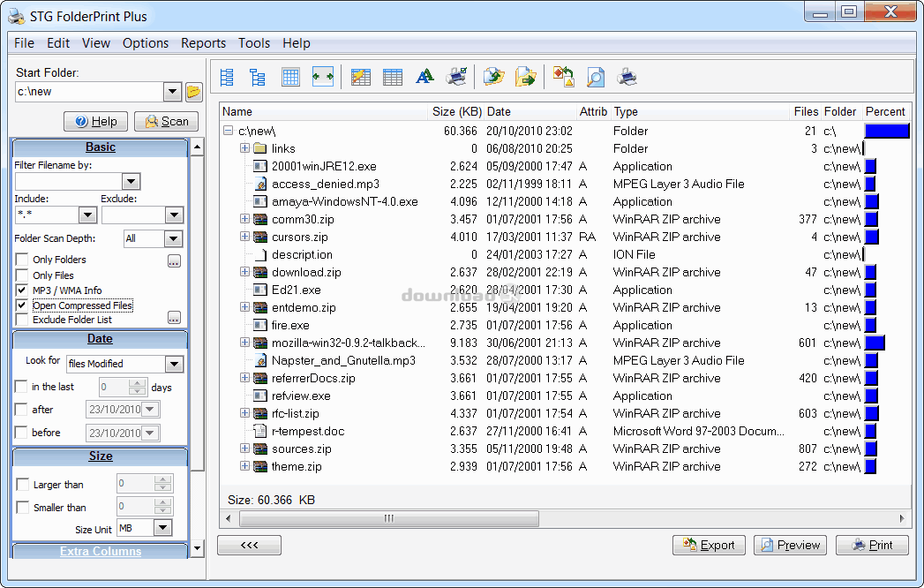Open the Start Folder dropdown

click(172, 92)
